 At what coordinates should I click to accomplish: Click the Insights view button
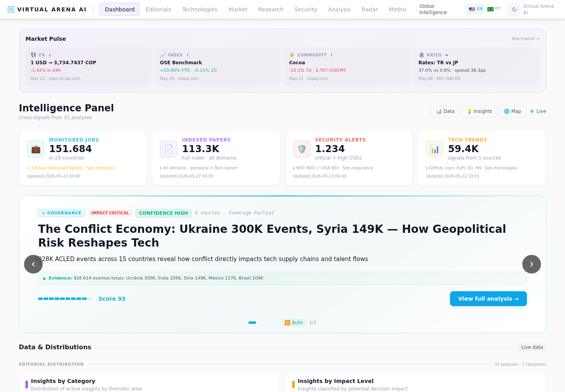(479, 111)
